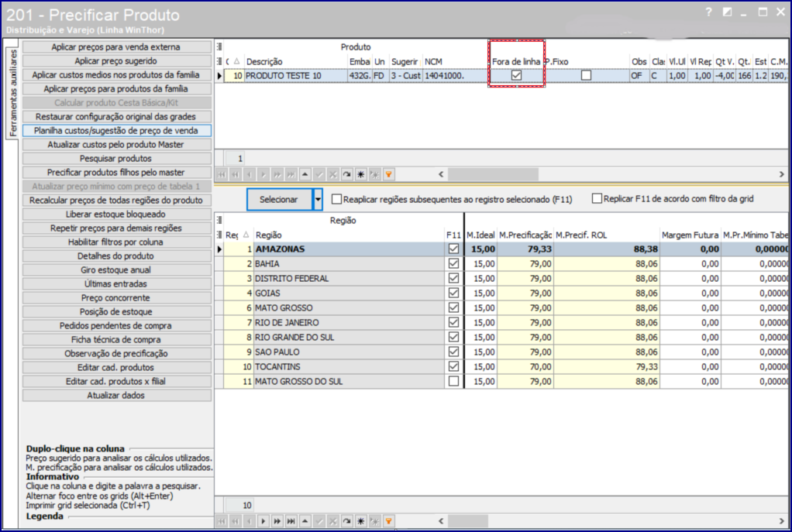Click the Selecionar button

click(279, 199)
